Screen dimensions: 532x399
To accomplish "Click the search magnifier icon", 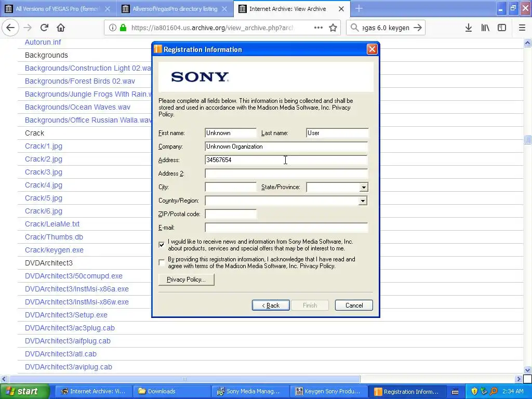I will tap(354, 28).
